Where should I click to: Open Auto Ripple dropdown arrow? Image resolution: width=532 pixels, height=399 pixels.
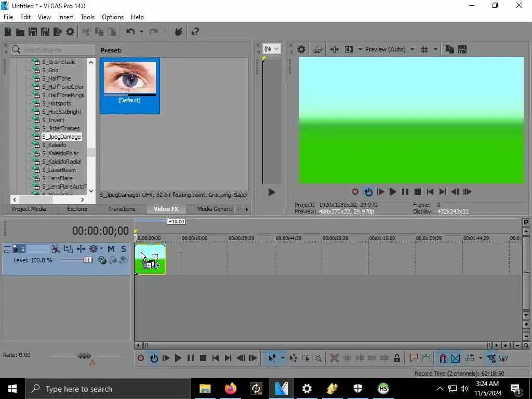point(480,358)
